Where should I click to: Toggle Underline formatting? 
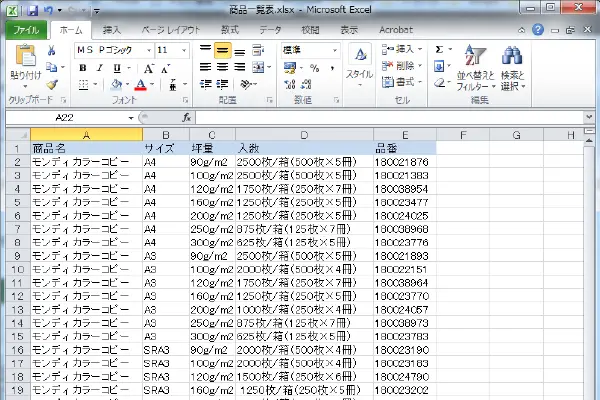tap(117, 68)
